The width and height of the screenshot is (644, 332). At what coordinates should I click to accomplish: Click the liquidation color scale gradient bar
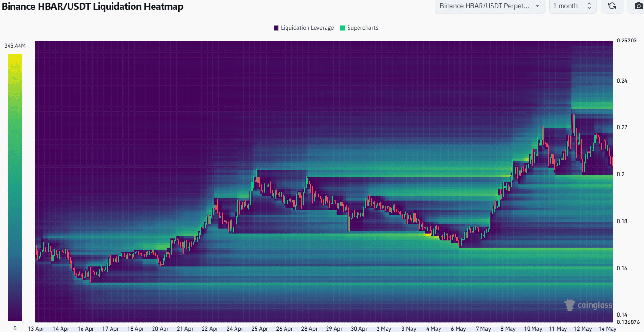tap(15, 187)
